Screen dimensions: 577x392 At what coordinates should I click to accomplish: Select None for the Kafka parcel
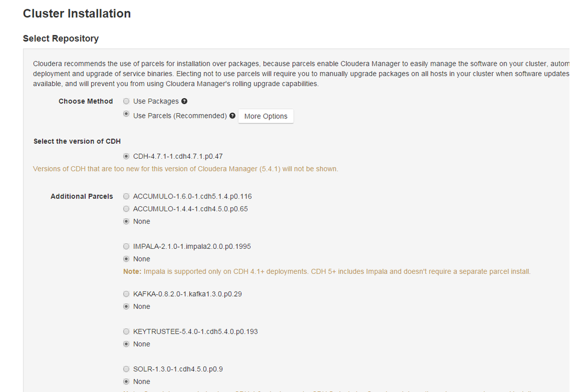coord(126,307)
